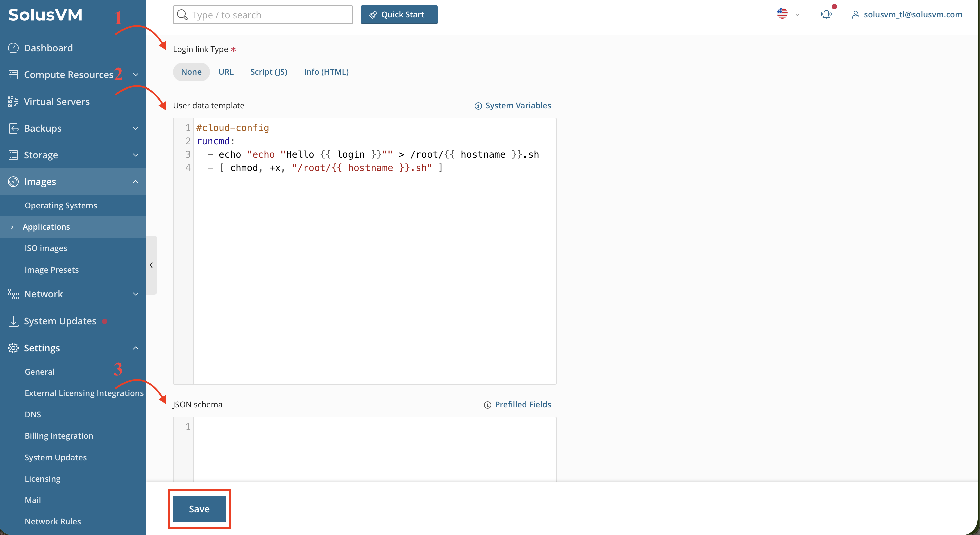Click the chmod line in editor
This screenshot has height=535, width=980.
(325, 168)
